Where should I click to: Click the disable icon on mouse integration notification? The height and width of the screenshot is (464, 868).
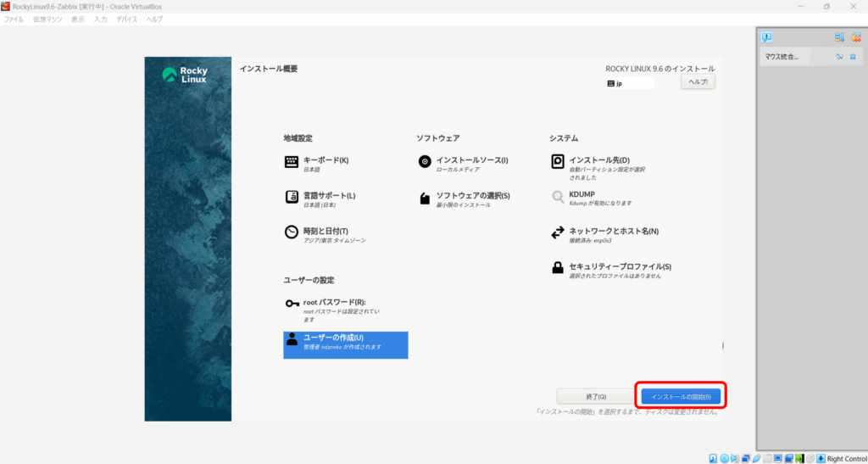pos(840,57)
